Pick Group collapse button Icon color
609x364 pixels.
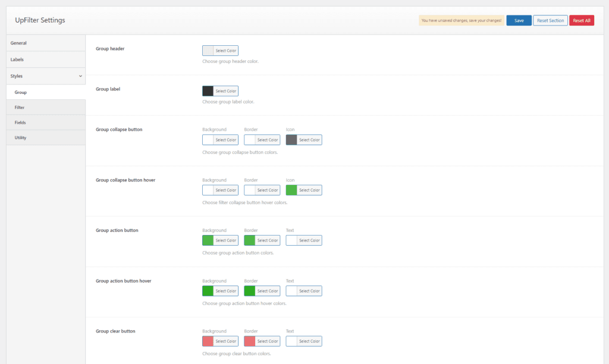(303, 140)
